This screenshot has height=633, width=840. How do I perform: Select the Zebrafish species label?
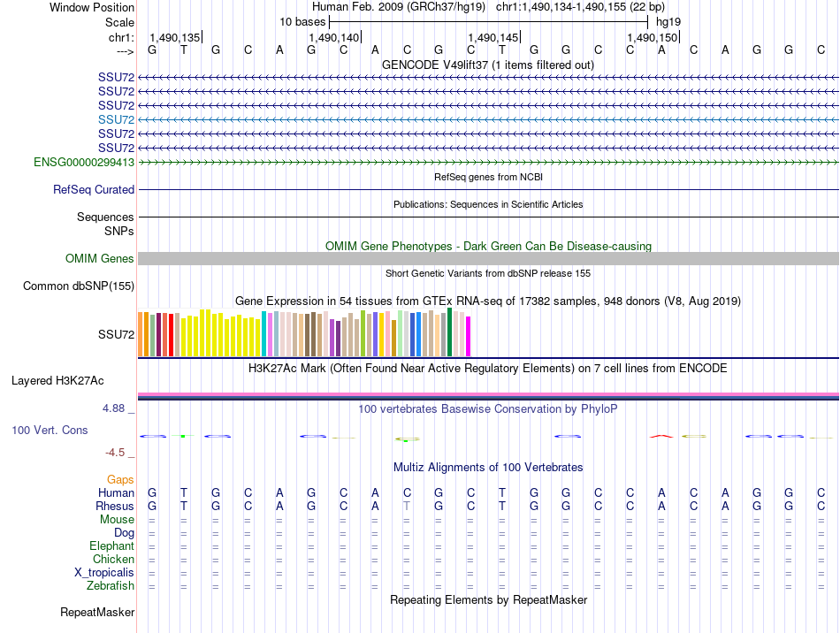[111, 585]
